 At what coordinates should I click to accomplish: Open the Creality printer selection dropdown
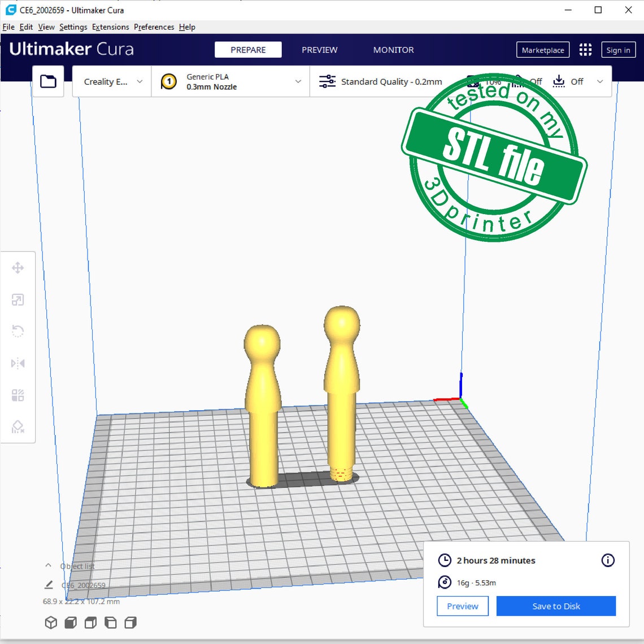point(111,81)
